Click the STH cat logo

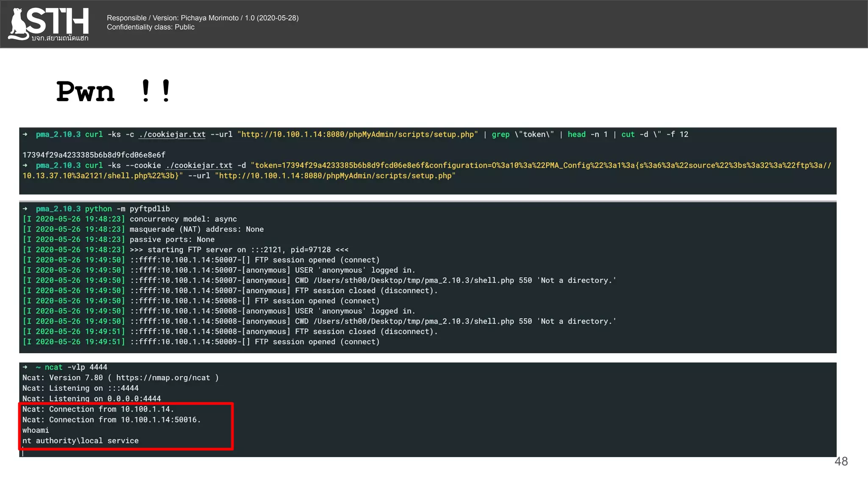[x=49, y=24]
